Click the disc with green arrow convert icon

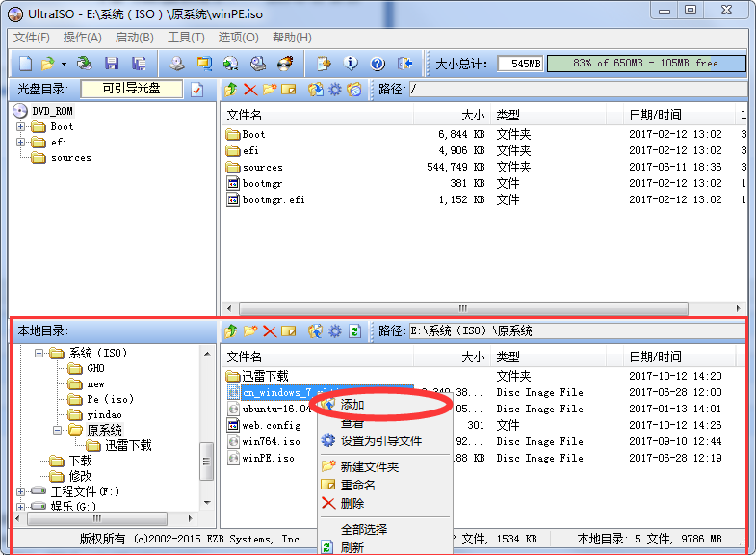(231, 64)
